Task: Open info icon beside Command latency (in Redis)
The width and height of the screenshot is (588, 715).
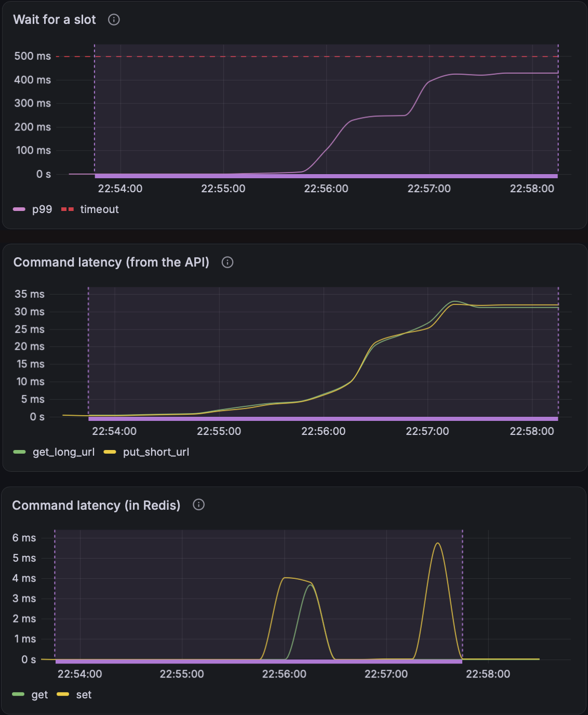Action: (x=198, y=505)
